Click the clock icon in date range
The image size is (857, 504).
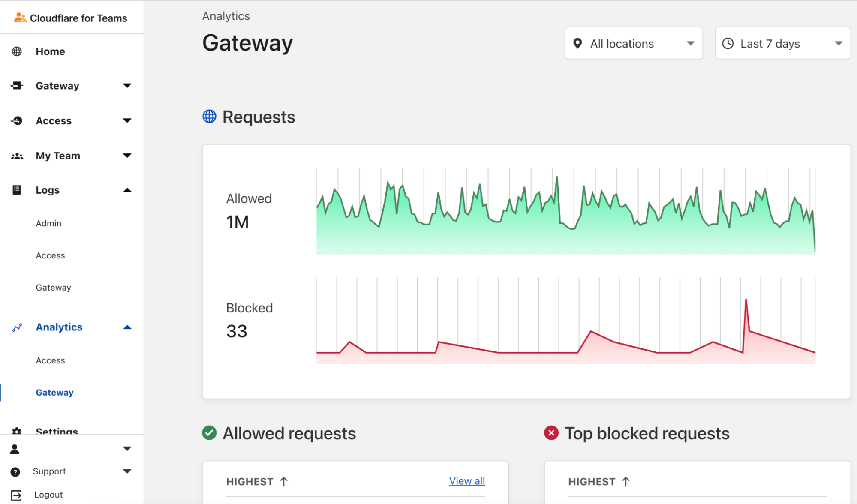pyautogui.click(x=728, y=43)
